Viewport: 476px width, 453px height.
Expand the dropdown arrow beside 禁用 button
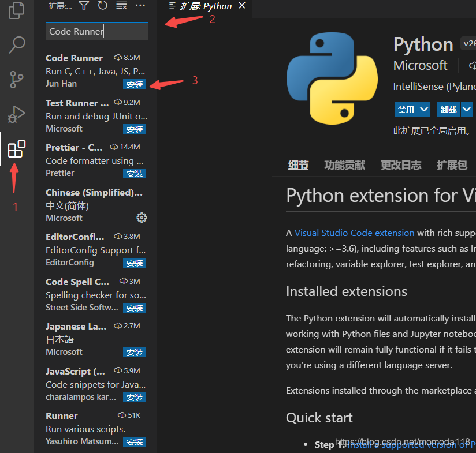424,110
